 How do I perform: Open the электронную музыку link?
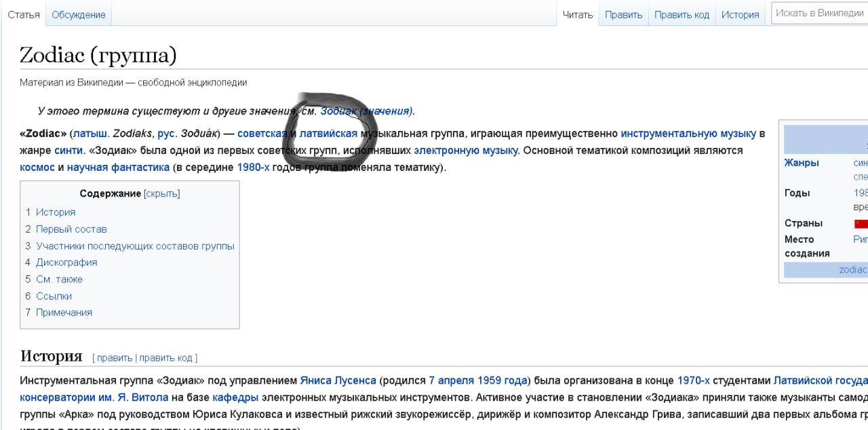click(x=466, y=151)
